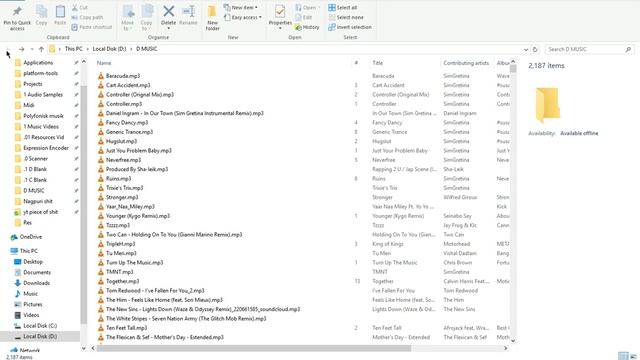This screenshot has height=360, width=640.
Task: Click VLC icon of Hugslut.mp3
Action: click(101, 141)
